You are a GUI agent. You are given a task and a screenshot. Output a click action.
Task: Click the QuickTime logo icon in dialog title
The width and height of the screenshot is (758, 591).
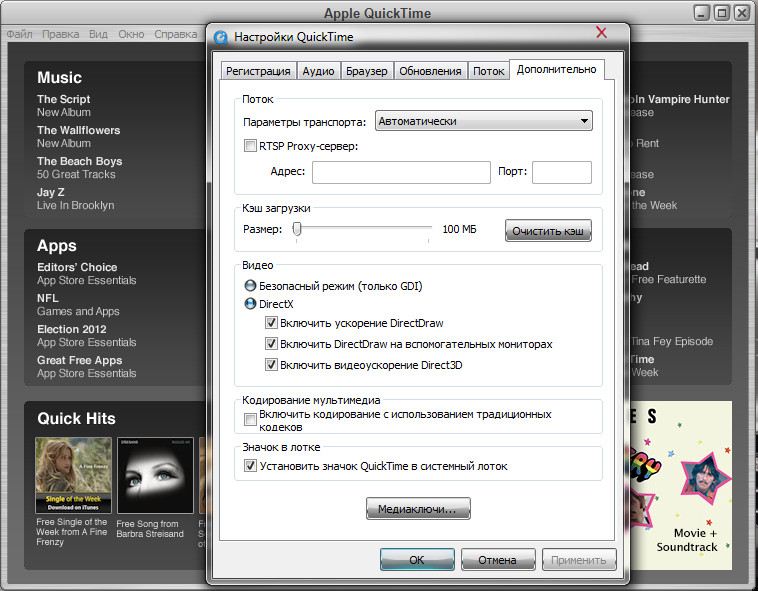pyautogui.click(x=222, y=37)
